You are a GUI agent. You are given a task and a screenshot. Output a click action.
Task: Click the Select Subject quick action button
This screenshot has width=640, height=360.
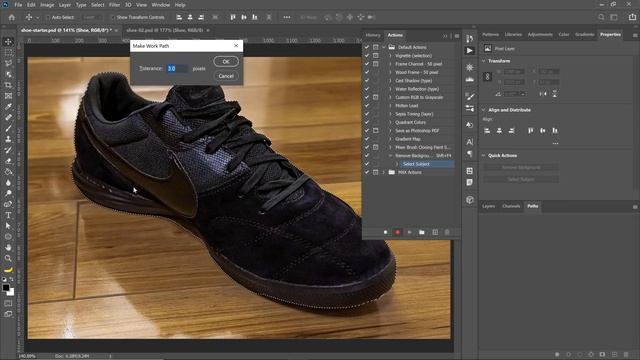(x=521, y=179)
